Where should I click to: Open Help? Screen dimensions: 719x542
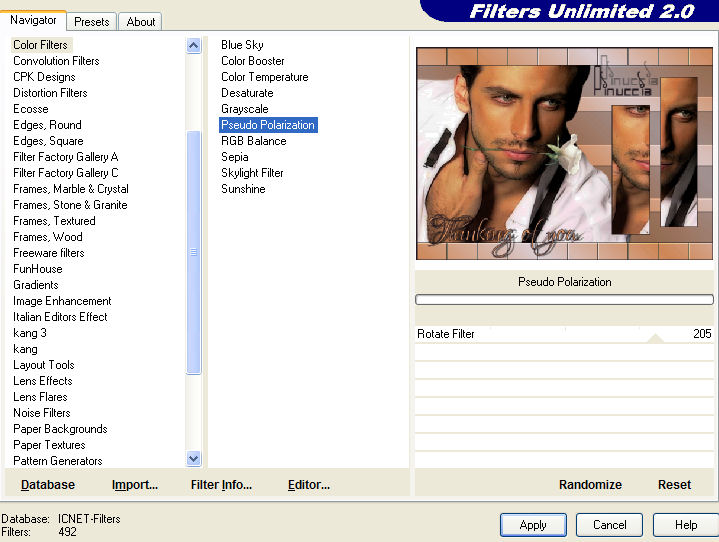click(686, 525)
